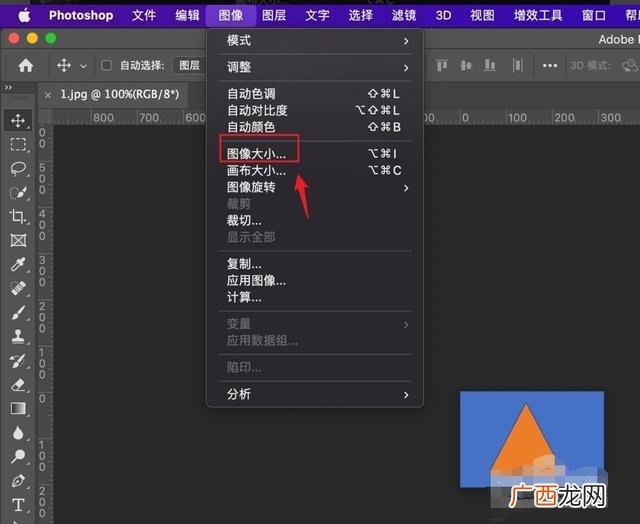Open the 文字 menu
The image size is (640, 524).
[x=317, y=16]
